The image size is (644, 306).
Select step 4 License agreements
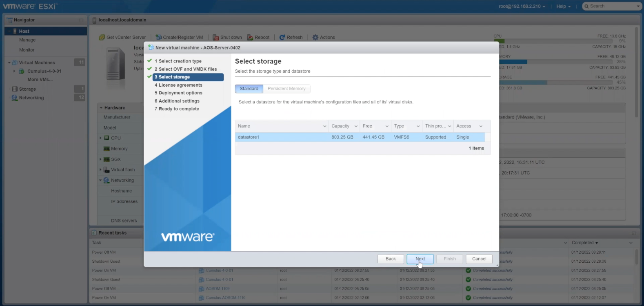tap(178, 85)
